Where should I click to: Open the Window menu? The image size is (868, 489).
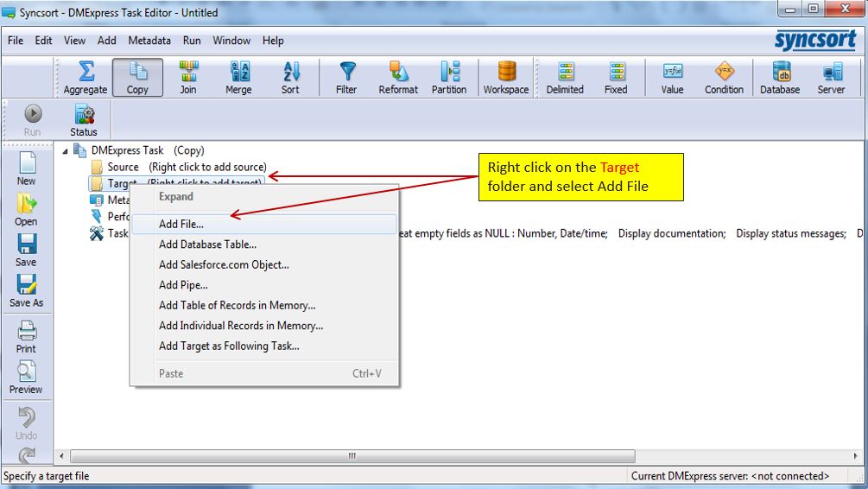(x=231, y=41)
